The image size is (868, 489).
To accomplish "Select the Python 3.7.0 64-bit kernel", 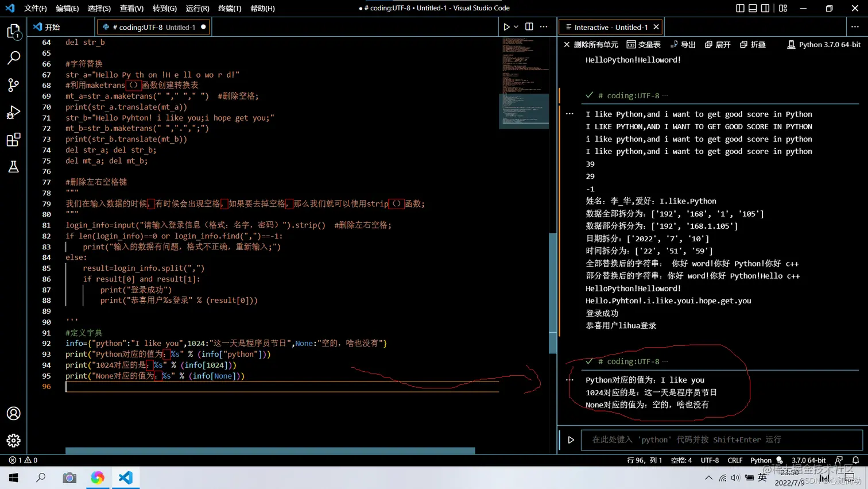I will point(824,44).
